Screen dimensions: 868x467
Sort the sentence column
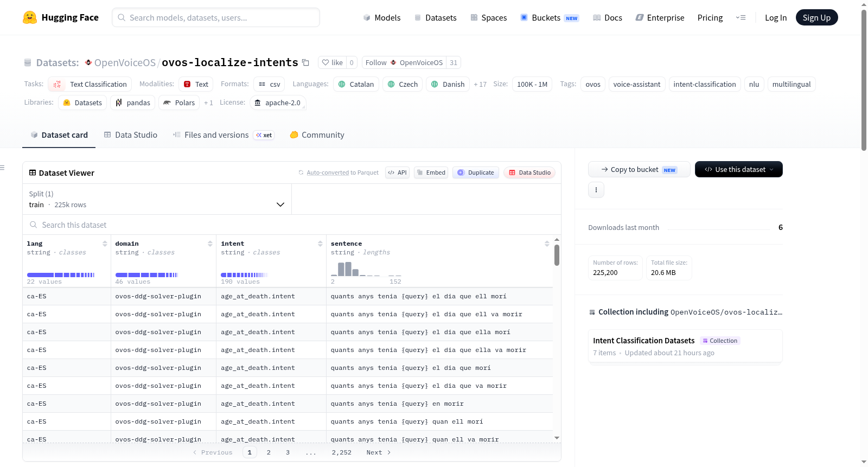tap(547, 244)
